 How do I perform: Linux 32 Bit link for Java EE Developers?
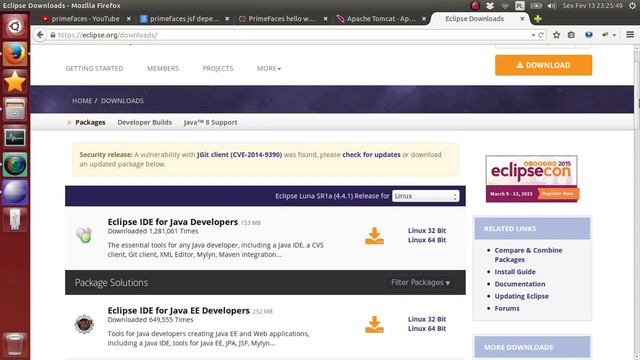tap(427, 319)
